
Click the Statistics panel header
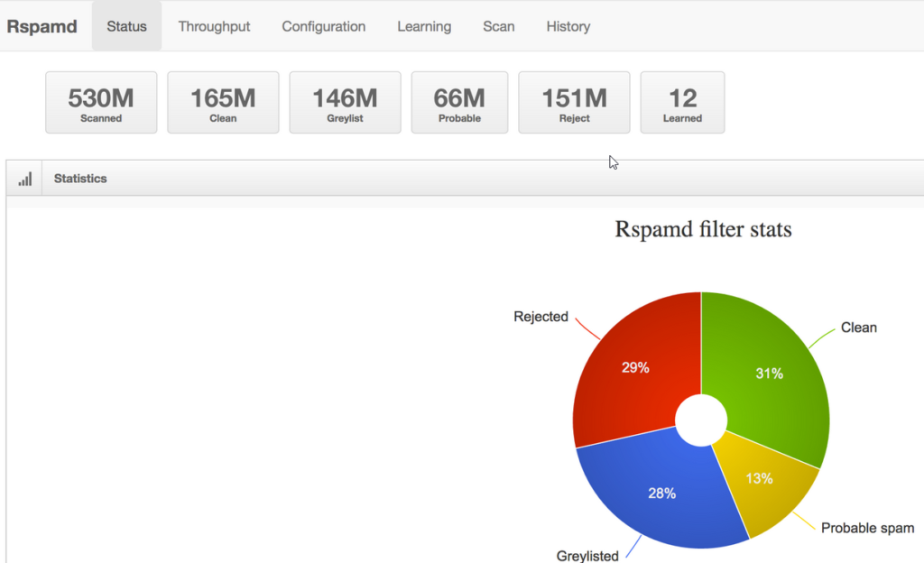[x=80, y=179]
